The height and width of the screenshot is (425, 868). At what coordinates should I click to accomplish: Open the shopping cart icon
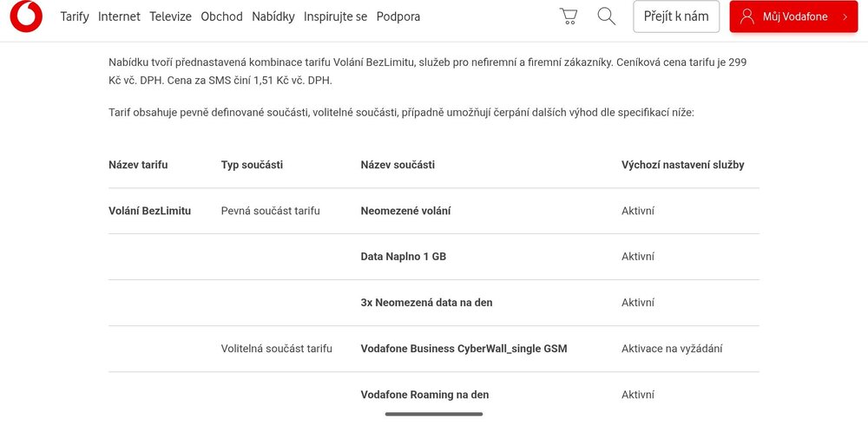tap(569, 16)
